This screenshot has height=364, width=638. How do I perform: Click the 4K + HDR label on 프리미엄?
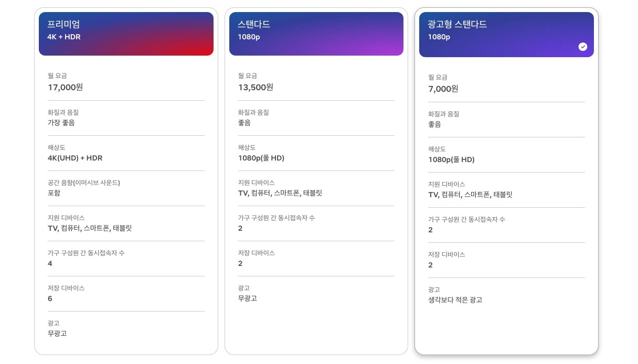[64, 37]
